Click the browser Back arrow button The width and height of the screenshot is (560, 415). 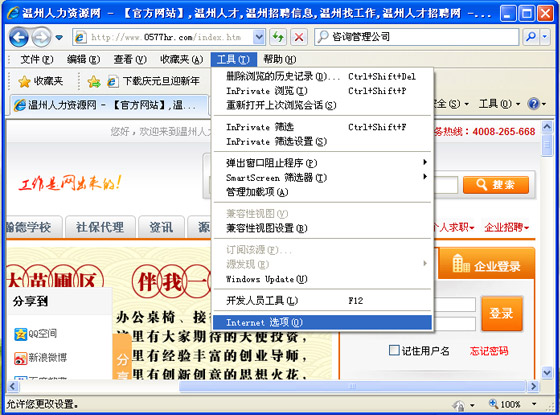click(18, 37)
